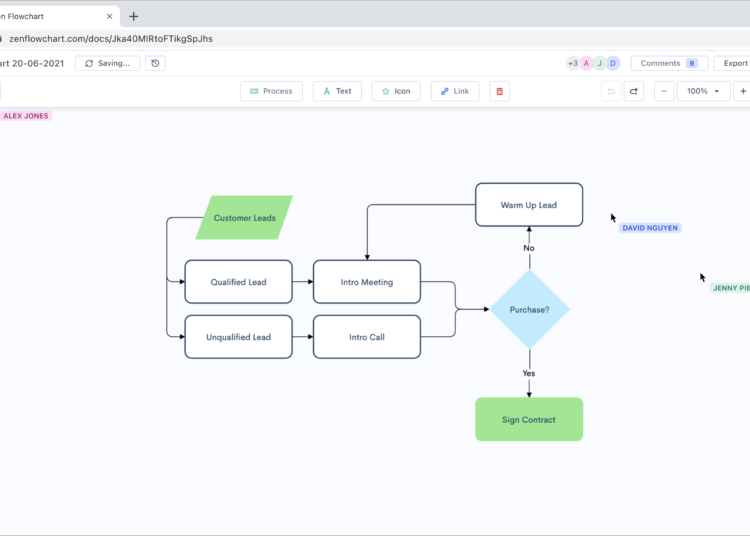Screen dimensions: 750x536
Task: Click the comments count badge 9
Action: (692, 63)
